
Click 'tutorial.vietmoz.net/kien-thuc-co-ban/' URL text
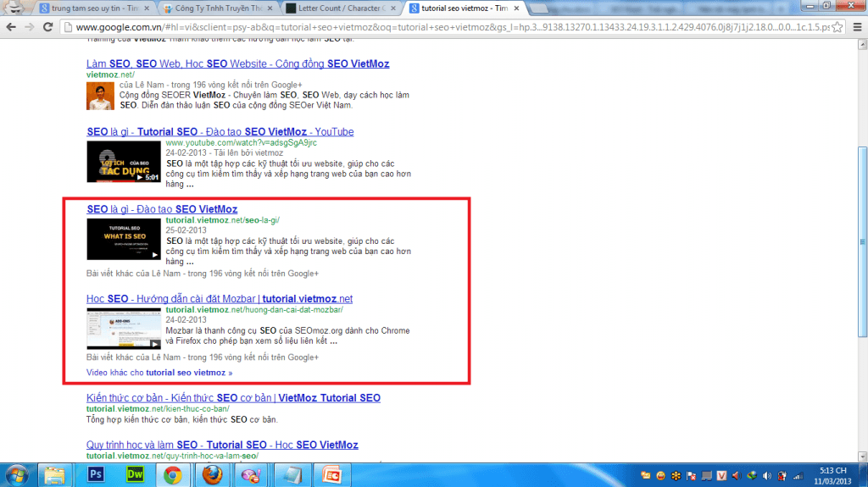(x=158, y=409)
